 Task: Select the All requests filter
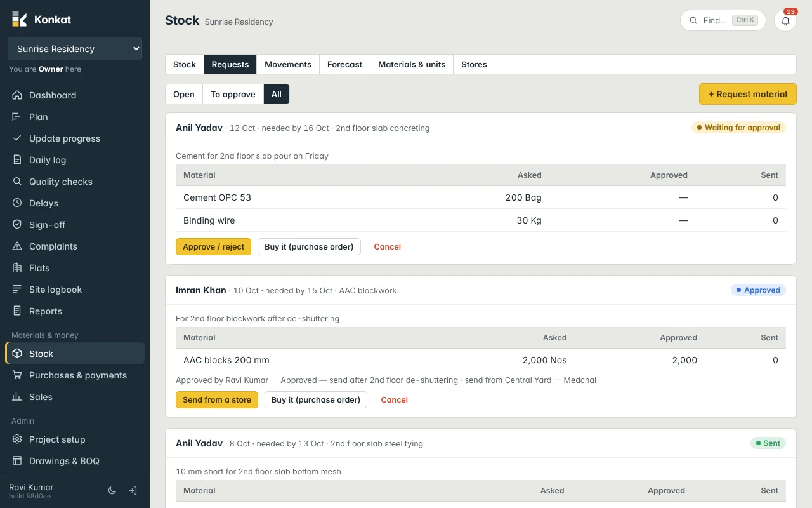(277, 94)
